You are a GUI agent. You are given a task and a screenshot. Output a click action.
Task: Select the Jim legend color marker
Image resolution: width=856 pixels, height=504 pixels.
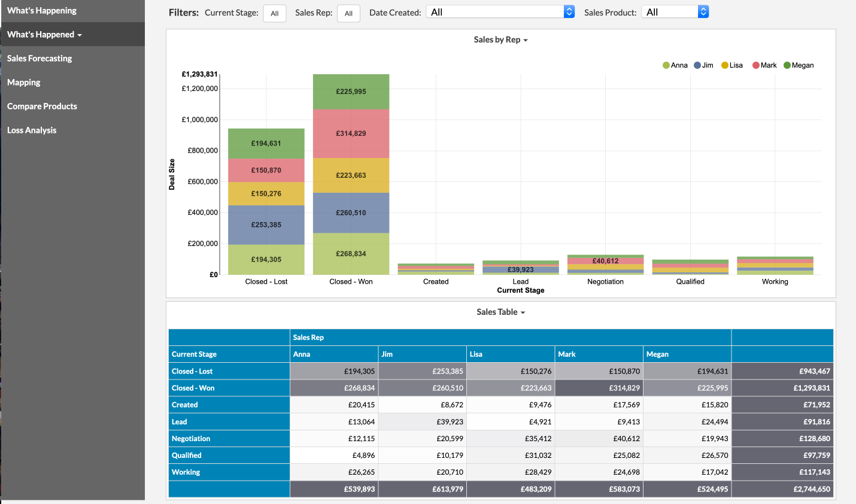click(698, 65)
